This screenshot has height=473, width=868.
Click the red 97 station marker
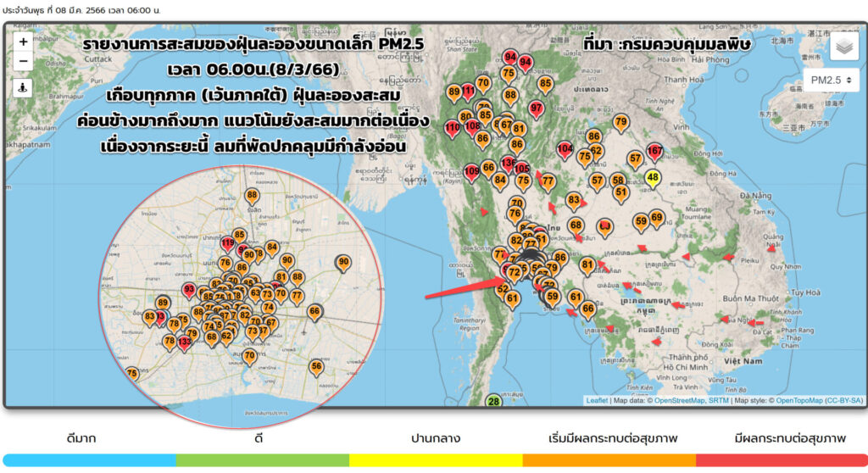(536, 109)
